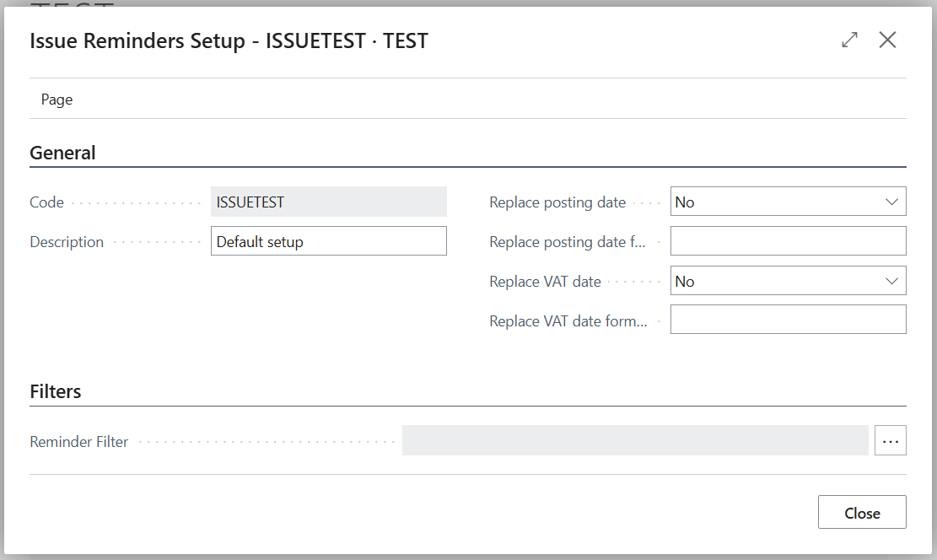Viewport: 937px width, 560px height.
Task: Click the Reminder Filter label
Action: (x=79, y=442)
